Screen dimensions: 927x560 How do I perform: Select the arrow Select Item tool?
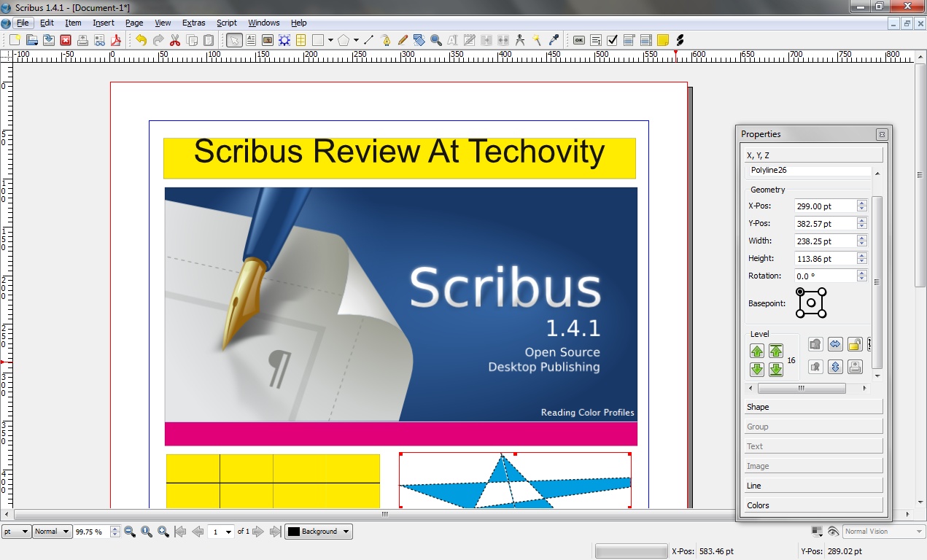(234, 40)
